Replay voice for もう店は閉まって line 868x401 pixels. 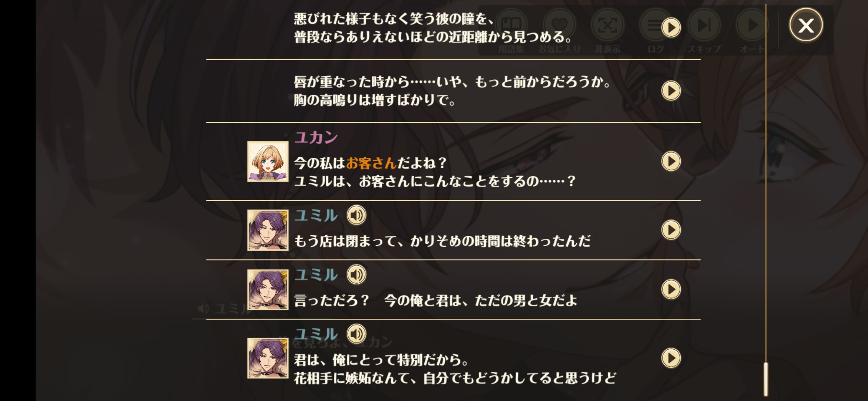click(356, 215)
